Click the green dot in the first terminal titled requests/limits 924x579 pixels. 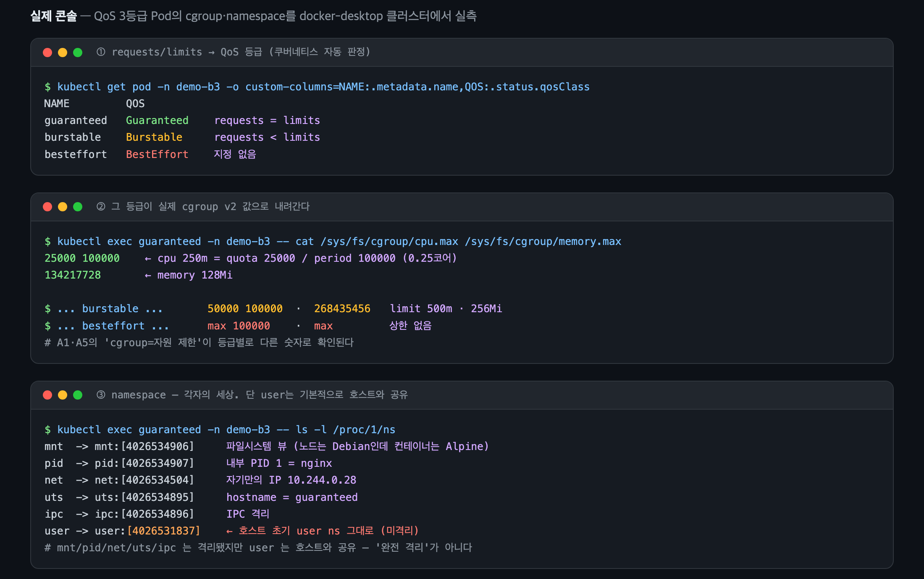pos(78,53)
